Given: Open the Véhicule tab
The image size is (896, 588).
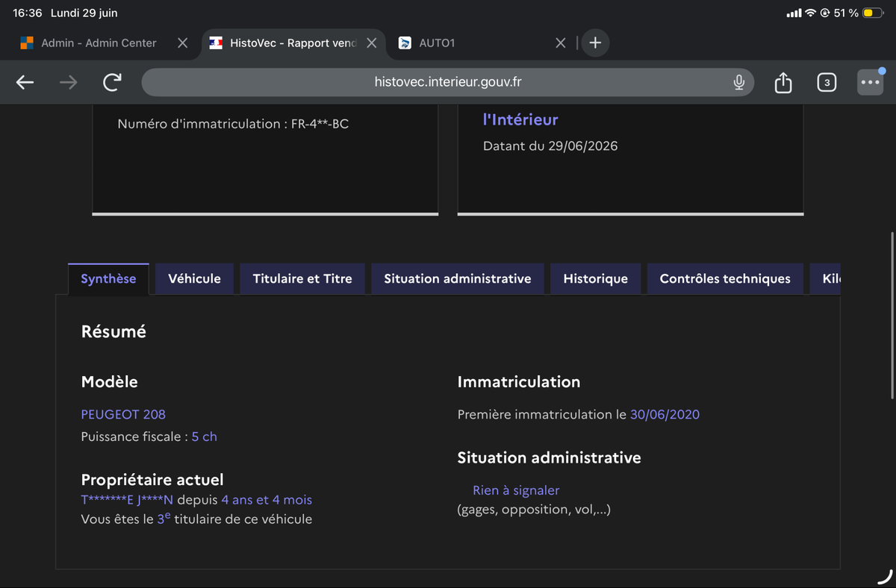Looking at the screenshot, I should pos(194,278).
